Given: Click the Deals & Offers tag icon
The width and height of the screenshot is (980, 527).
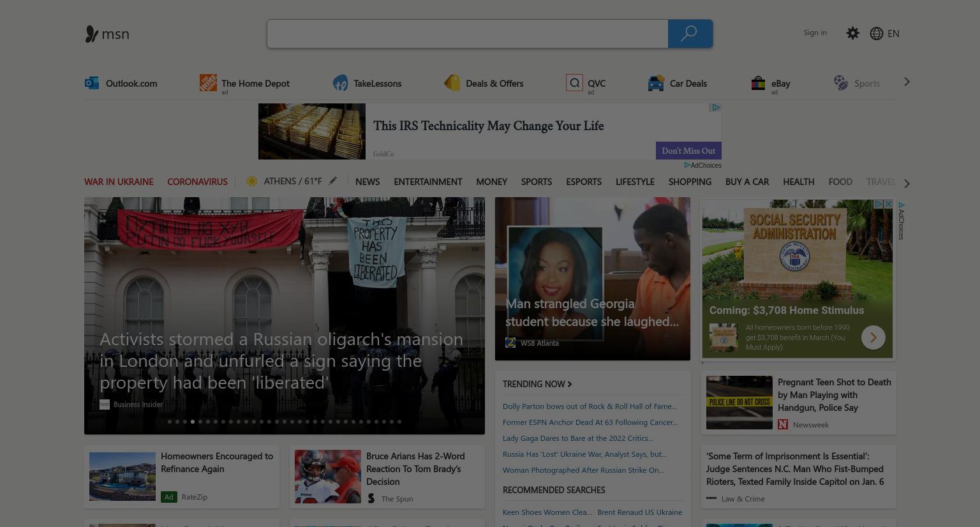Looking at the screenshot, I should [452, 83].
